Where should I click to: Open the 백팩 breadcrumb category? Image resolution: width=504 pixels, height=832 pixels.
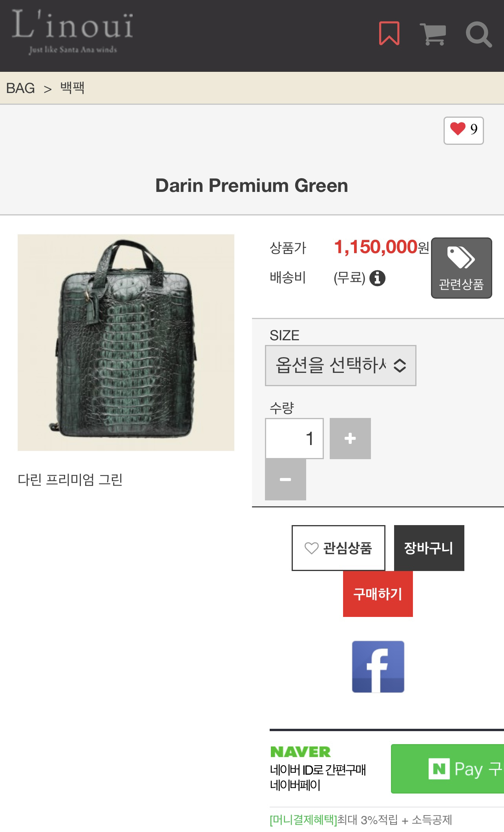(x=72, y=88)
